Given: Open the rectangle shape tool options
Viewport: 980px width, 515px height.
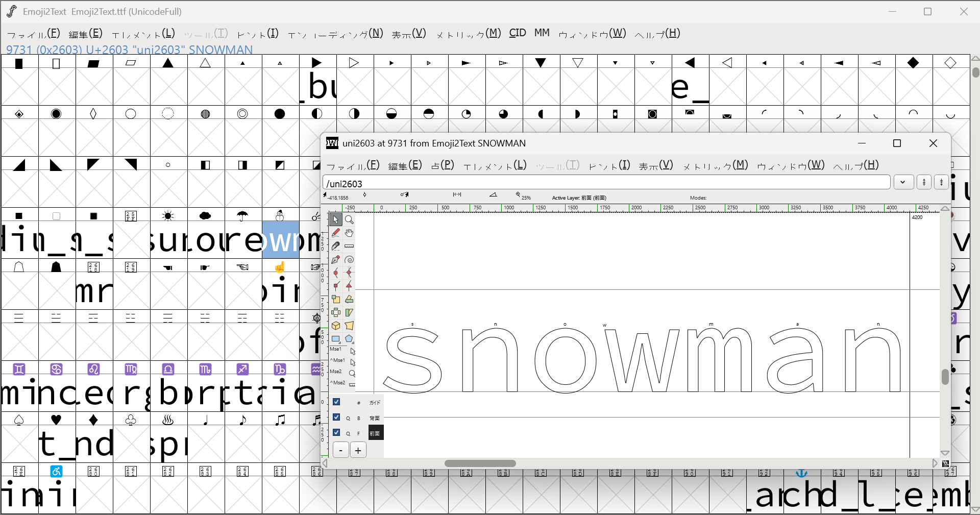Looking at the screenshot, I should 335,339.
